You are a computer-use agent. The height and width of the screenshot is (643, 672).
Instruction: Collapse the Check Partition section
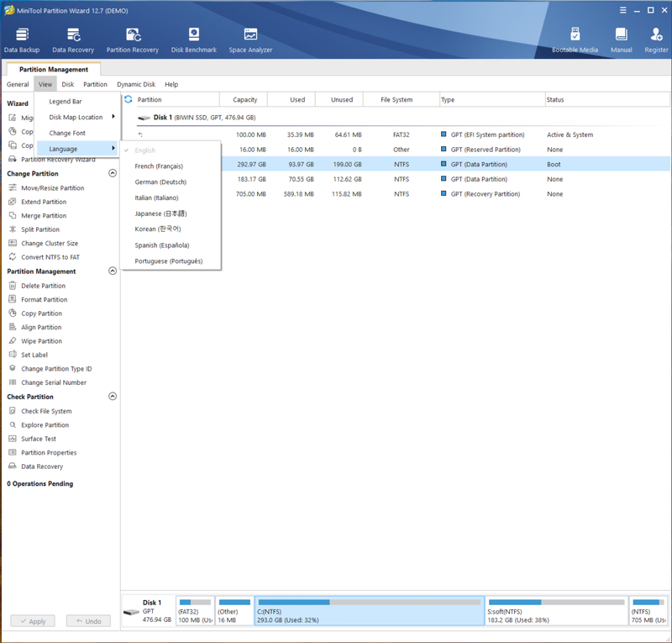113,397
